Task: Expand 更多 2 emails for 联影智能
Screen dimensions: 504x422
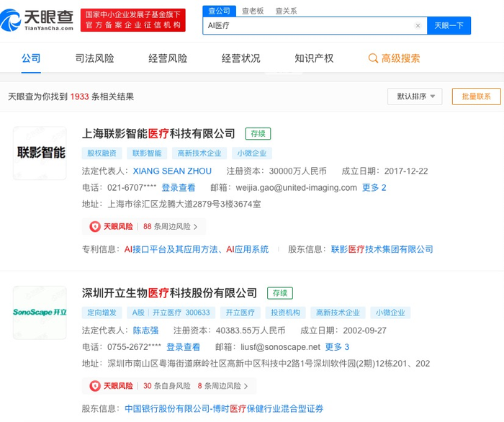Action: 374,188
